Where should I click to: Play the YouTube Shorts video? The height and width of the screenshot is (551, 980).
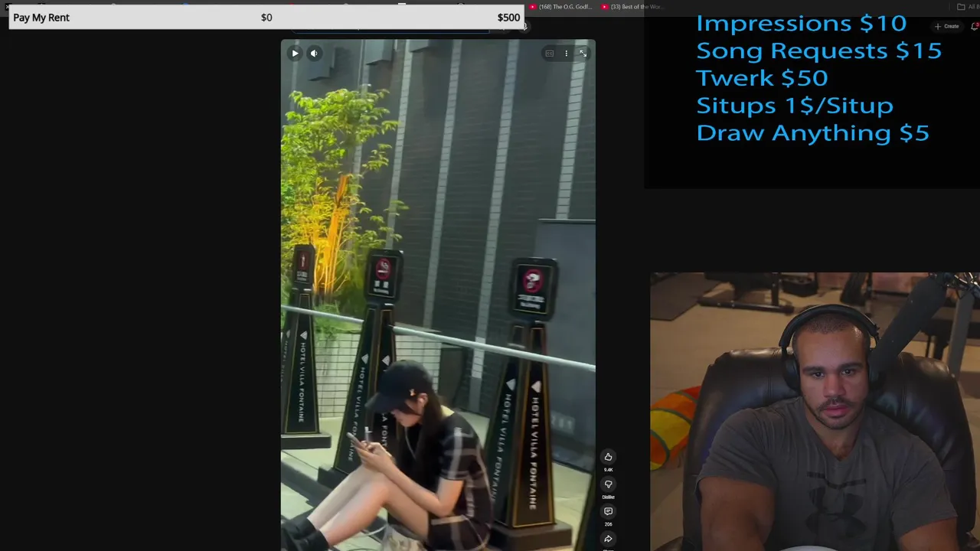[295, 54]
